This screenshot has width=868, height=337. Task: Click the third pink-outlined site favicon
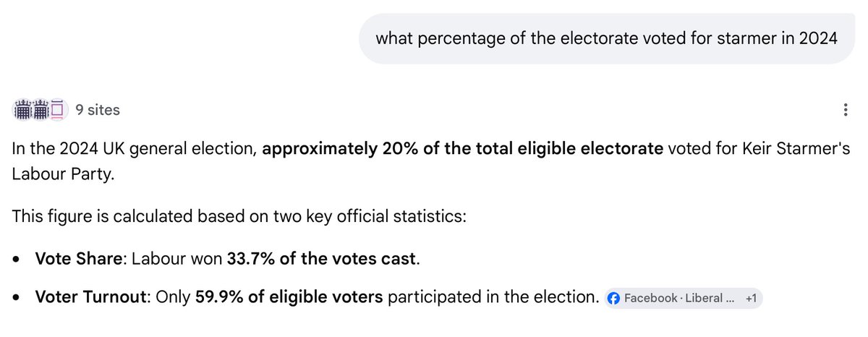[x=59, y=110]
